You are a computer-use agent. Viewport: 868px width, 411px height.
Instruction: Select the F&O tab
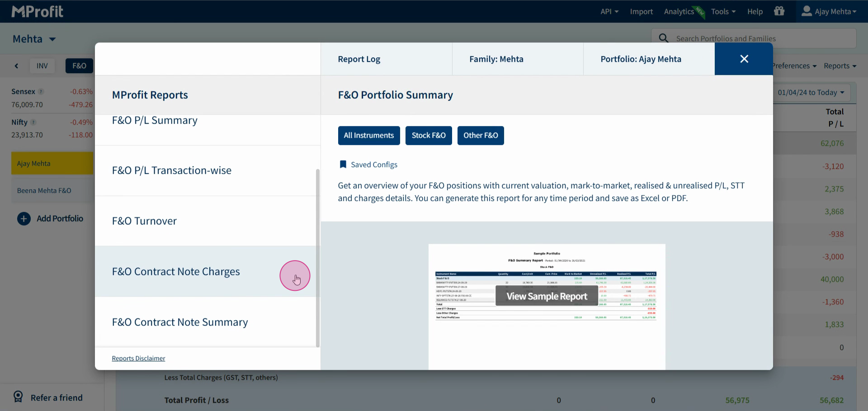click(x=79, y=66)
